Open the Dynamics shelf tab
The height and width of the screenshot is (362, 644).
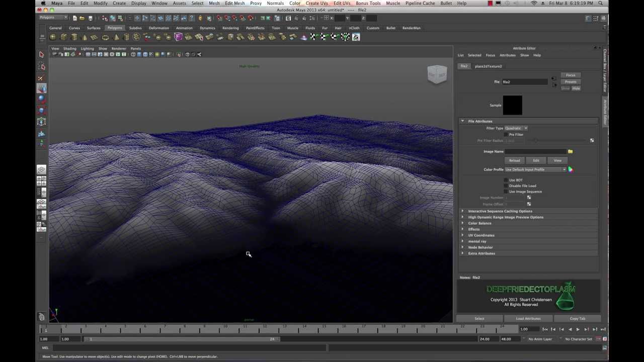[x=207, y=28]
